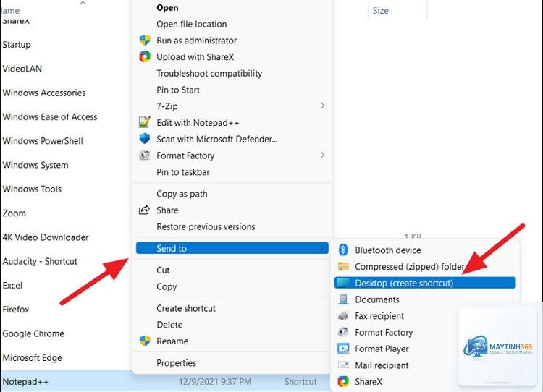Click the Fax recipient printer icon
Screen dimensions: 543x392
pos(343,315)
